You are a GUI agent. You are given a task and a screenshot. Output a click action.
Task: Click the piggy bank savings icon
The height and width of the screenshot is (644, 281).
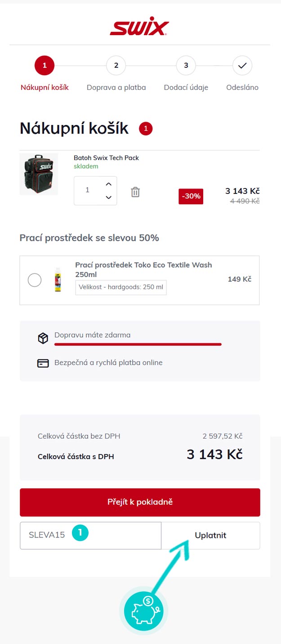pyautogui.click(x=143, y=611)
